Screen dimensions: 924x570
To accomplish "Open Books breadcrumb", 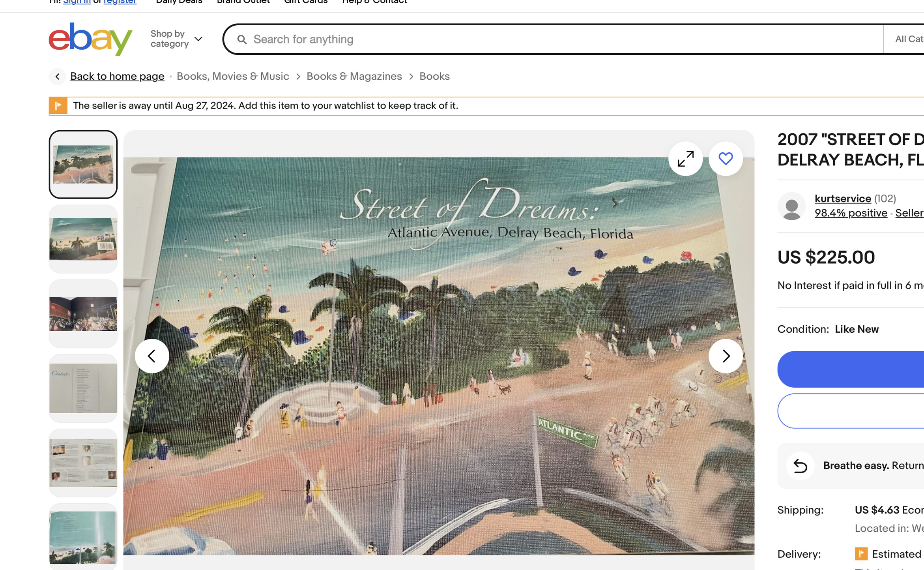I will click(x=434, y=77).
